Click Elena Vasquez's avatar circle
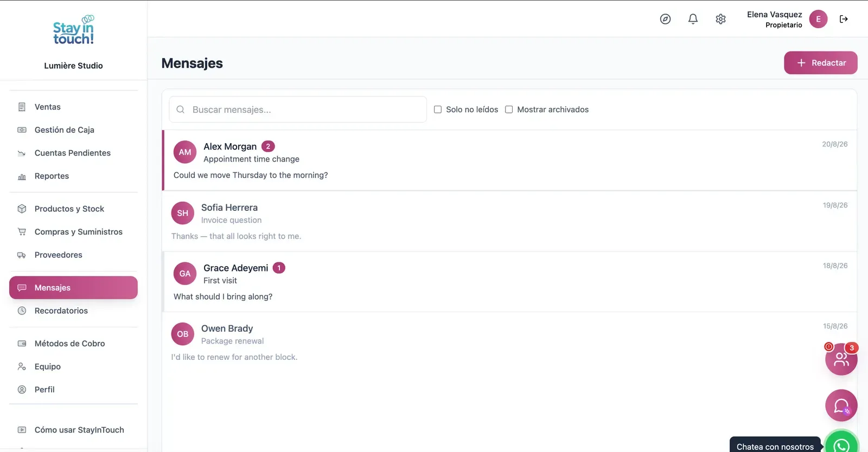 coord(818,19)
